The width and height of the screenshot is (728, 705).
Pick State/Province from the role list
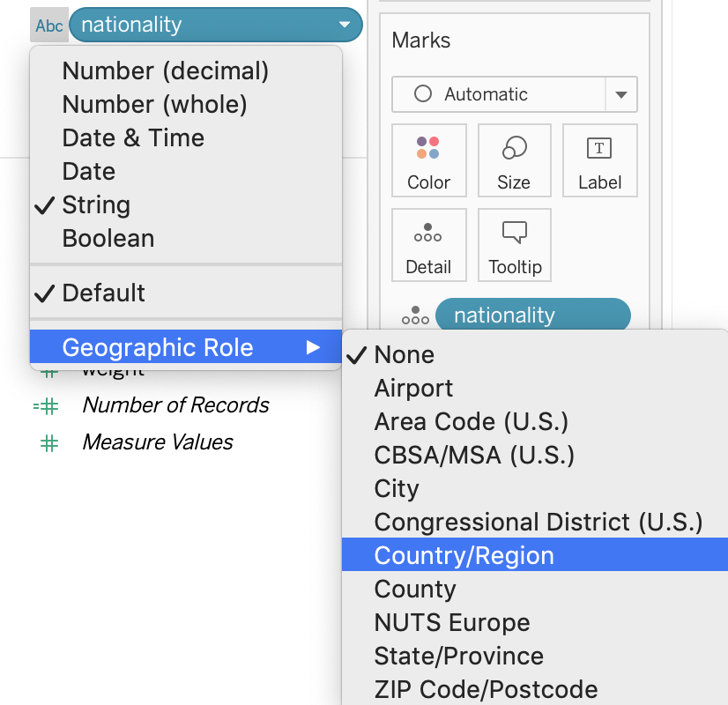point(458,656)
